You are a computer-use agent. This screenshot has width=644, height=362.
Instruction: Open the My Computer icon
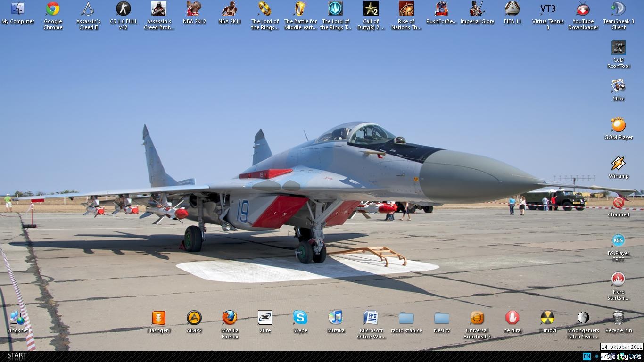click(17, 9)
